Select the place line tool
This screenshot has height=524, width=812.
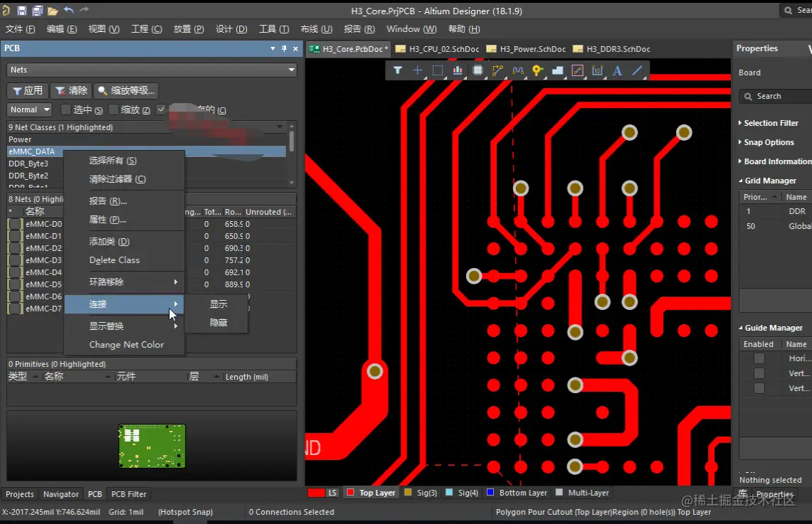pos(637,70)
